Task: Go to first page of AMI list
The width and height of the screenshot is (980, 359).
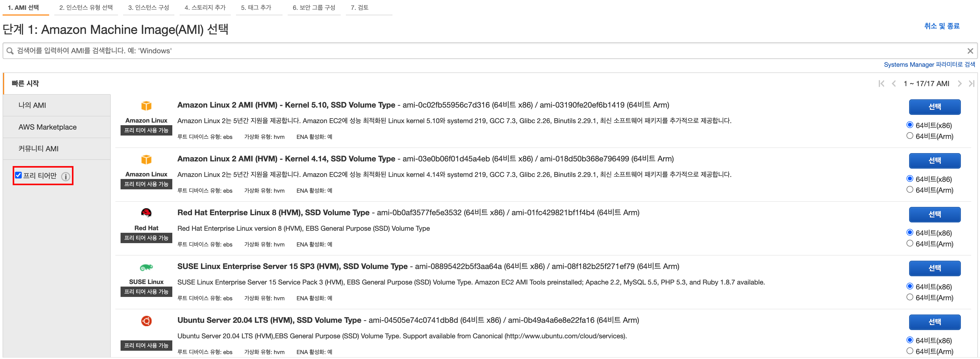Action: [881, 84]
